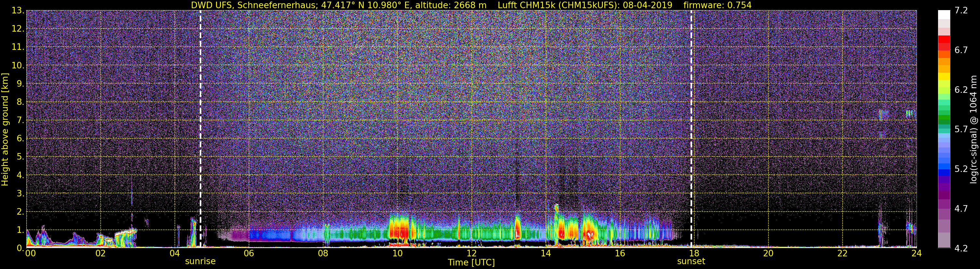Click the colorbar tick label '4.7'
The image size is (980, 269).
[961, 209]
